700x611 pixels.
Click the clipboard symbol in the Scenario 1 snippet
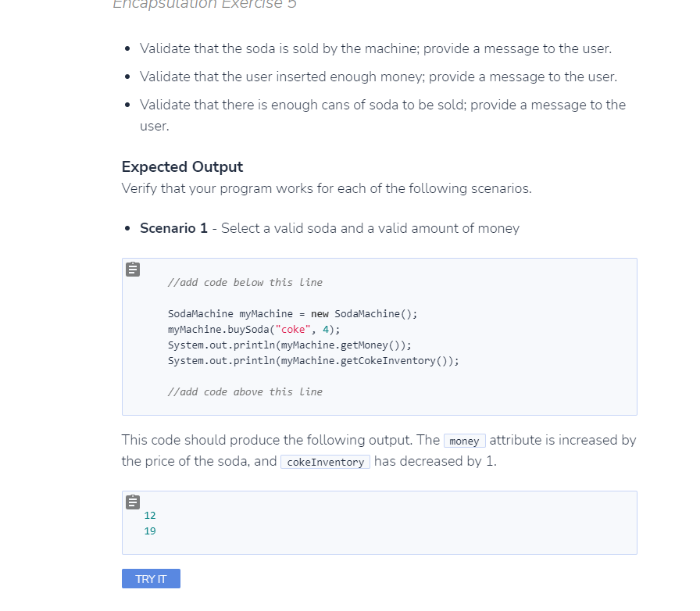click(x=132, y=269)
